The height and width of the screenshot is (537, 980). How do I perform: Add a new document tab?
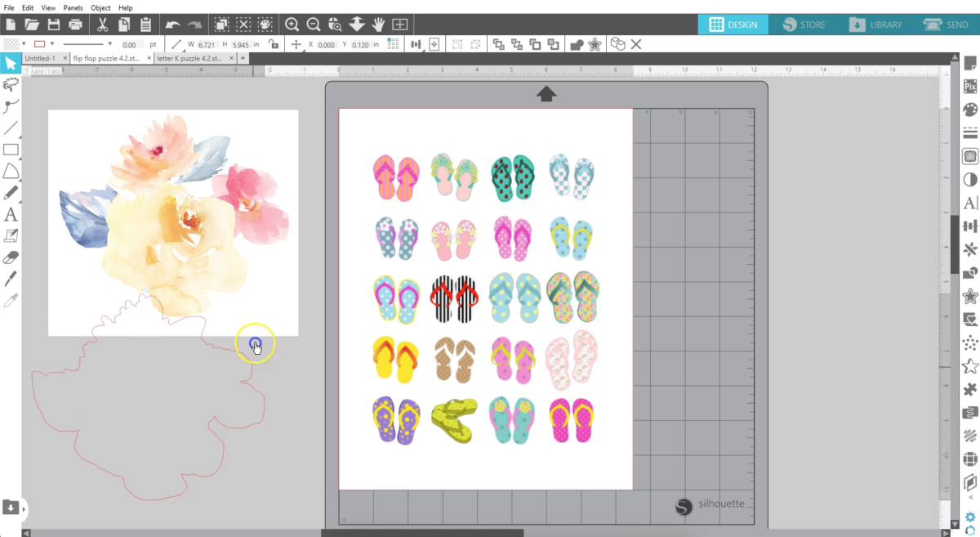click(x=243, y=59)
